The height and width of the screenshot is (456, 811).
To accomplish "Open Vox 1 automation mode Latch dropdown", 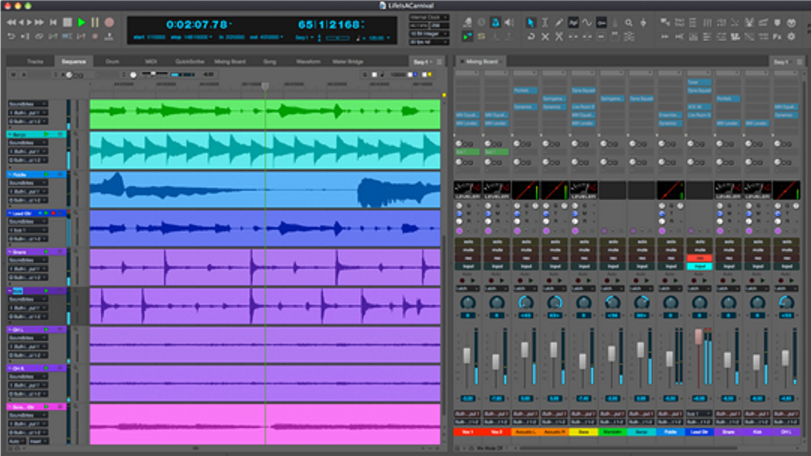I will pos(468,288).
